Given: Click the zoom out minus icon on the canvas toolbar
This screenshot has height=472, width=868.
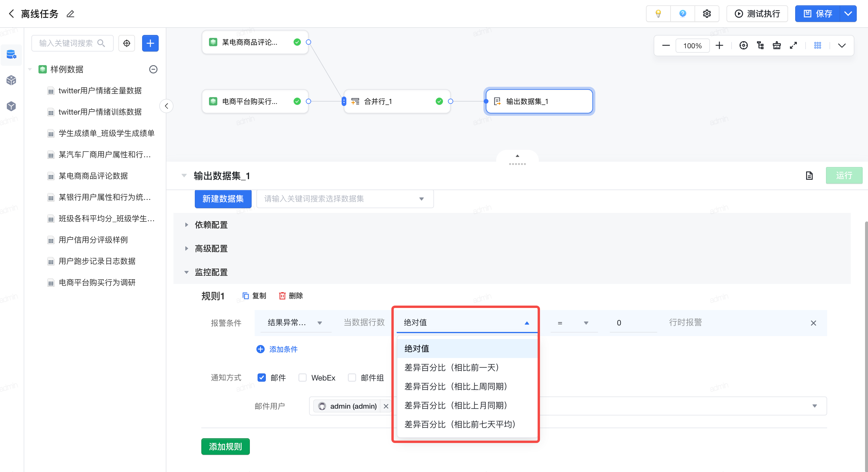Looking at the screenshot, I should 666,46.
